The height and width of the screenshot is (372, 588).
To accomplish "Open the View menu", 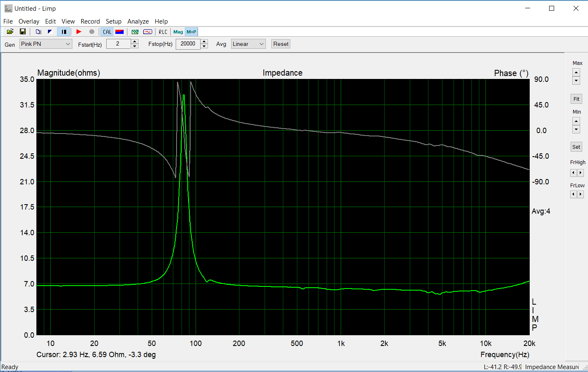I will [68, 21].
